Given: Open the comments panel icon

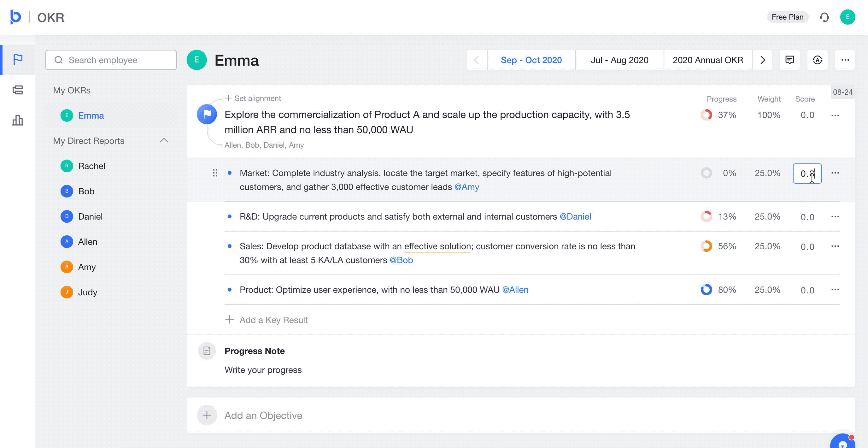Looking at the screenshot, I should [x=789, y=60].
